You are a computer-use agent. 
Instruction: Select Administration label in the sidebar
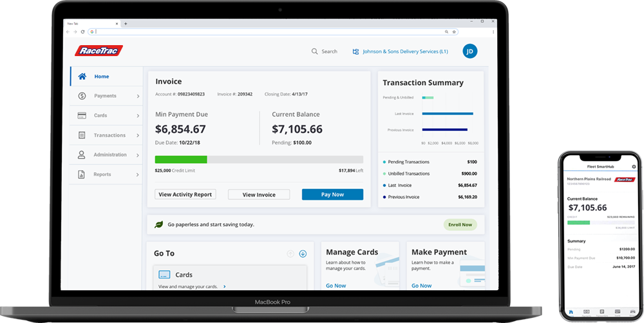[x=110, y=155]
